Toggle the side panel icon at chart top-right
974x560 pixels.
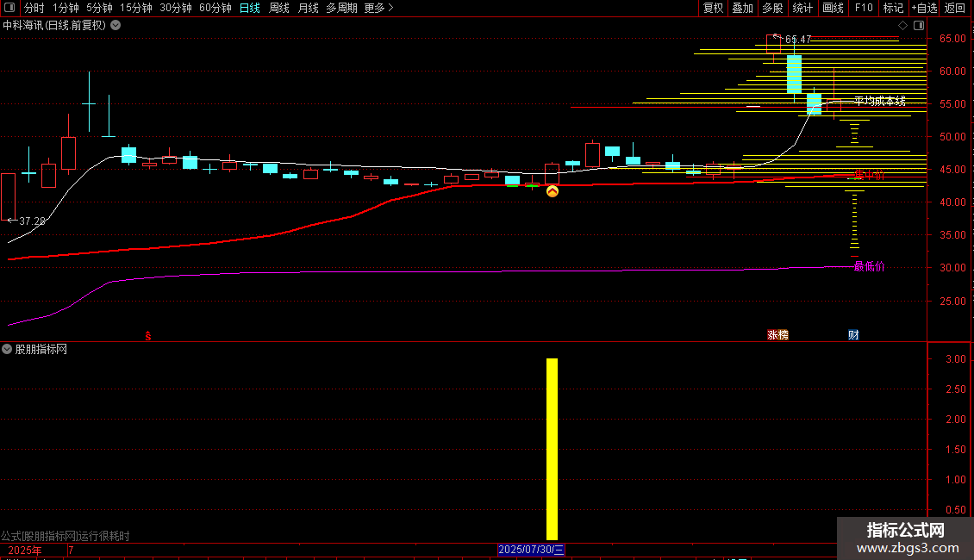(x=919, y=26)
